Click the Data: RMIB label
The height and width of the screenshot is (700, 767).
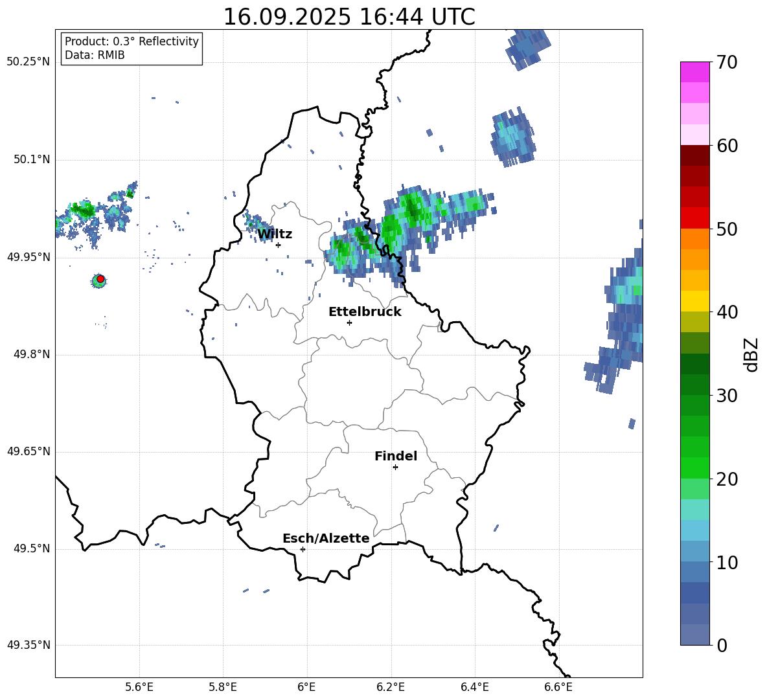point(95,55)
